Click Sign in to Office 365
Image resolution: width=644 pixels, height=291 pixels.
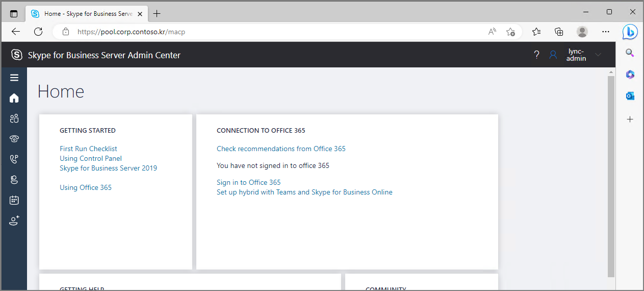click(249, 182)
